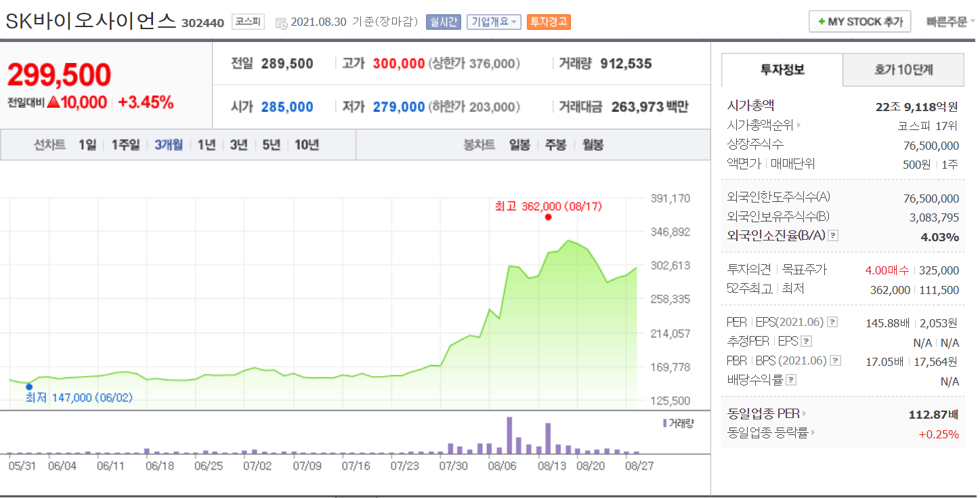980x498 pixels.
Task: Click the +3.45% change rate
Action: [x=146, y=103]
